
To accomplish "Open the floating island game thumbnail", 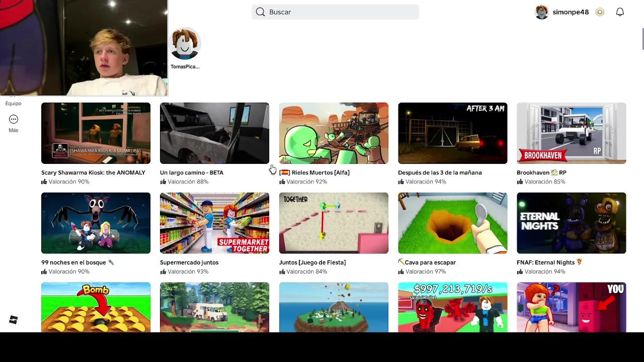I will [x=334, y=307].
